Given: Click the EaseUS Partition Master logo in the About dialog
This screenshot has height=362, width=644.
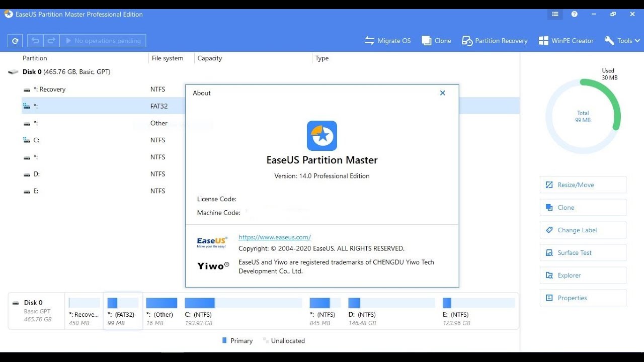Looking at the screenshot, I should 322,136.
